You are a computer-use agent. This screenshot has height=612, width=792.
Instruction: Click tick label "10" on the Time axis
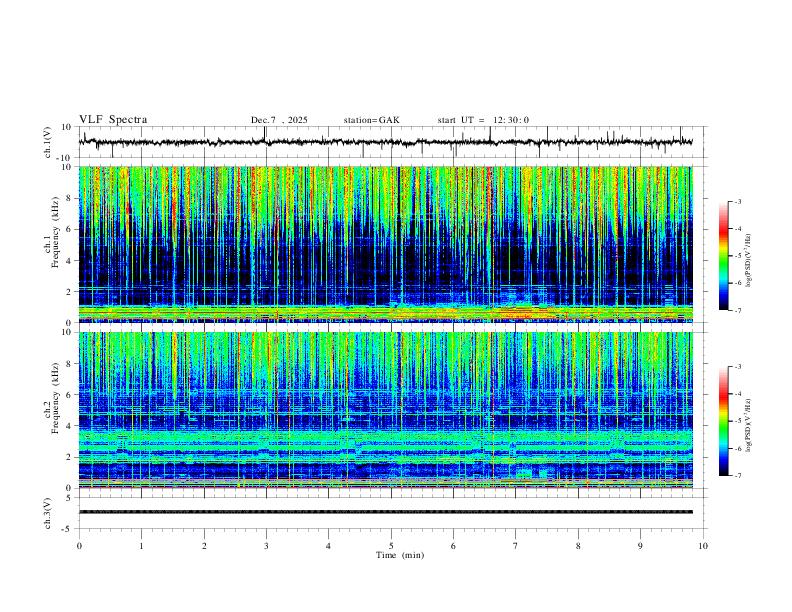click(x=703, y=546)
